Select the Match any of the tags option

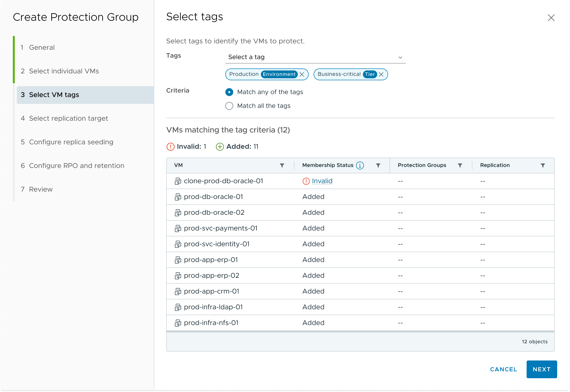pyautogui.click(x=229, y=92)
